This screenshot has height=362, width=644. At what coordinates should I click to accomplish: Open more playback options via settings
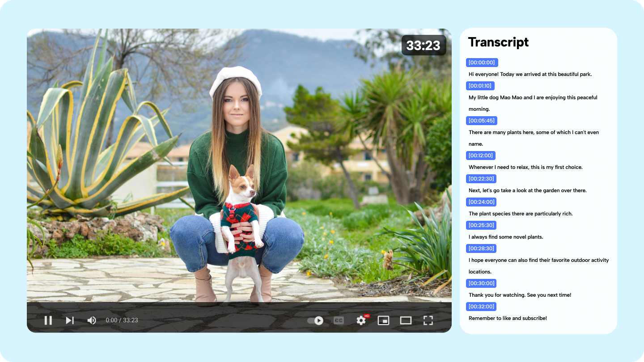click(361, 320)
